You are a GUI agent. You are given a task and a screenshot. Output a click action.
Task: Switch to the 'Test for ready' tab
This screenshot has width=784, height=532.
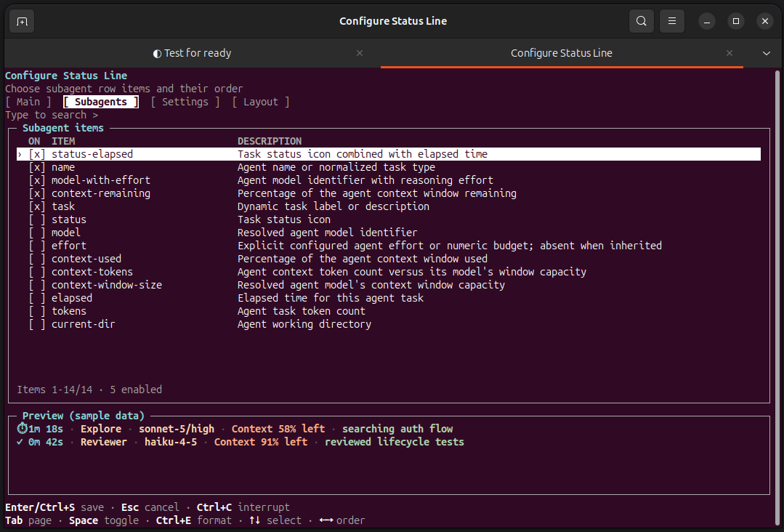[193, 53]
